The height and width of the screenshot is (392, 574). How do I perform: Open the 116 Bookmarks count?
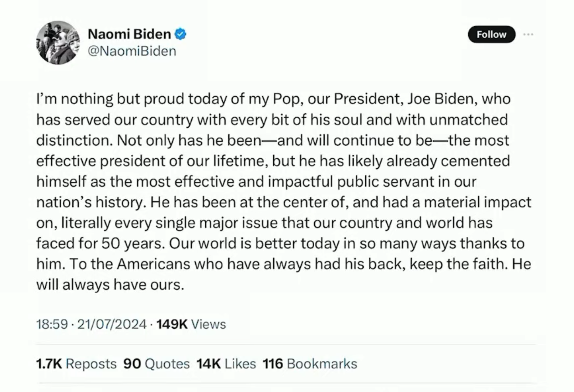pyautogui.click(x=310, y=364)
